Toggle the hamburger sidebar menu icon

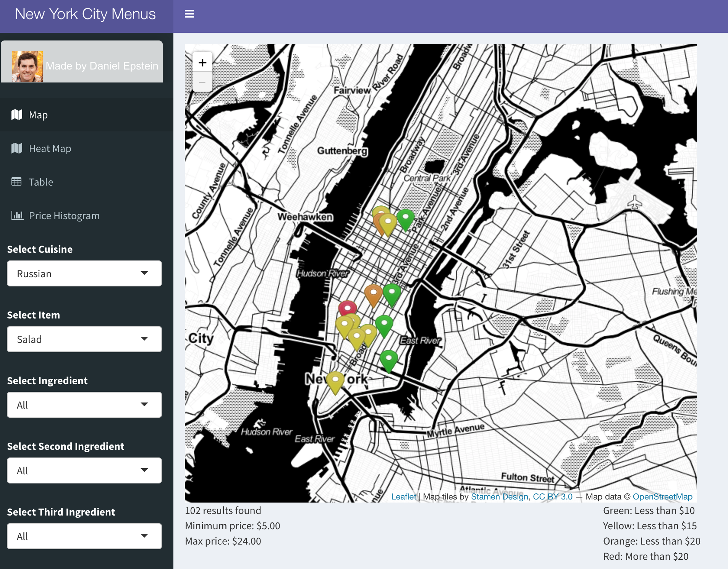tap(189, 14)
